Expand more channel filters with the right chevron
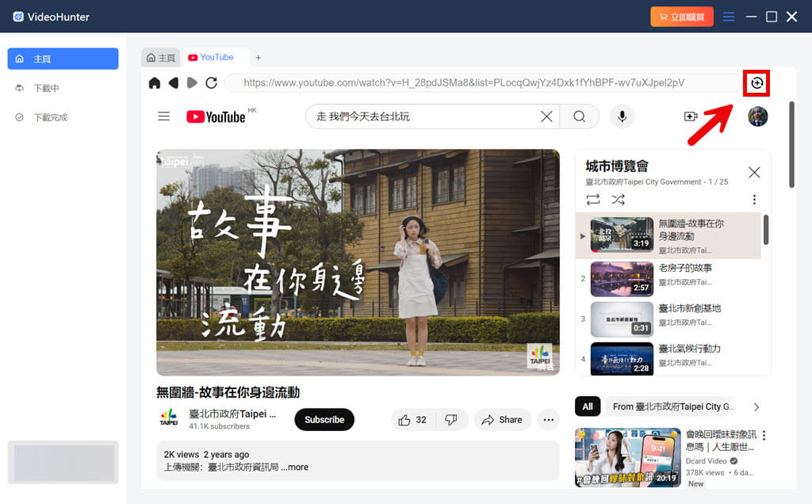The width and height of the screenshot is (812, 504). pos(755,407)
